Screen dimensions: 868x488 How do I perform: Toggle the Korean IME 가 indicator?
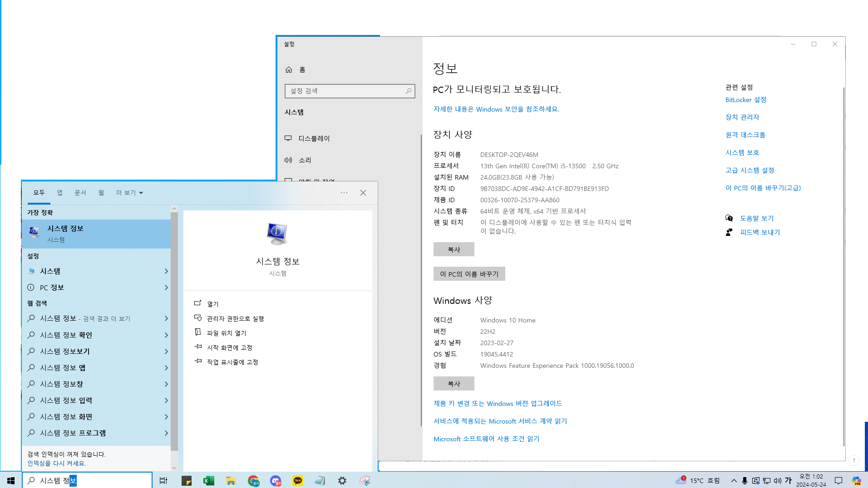789,480
